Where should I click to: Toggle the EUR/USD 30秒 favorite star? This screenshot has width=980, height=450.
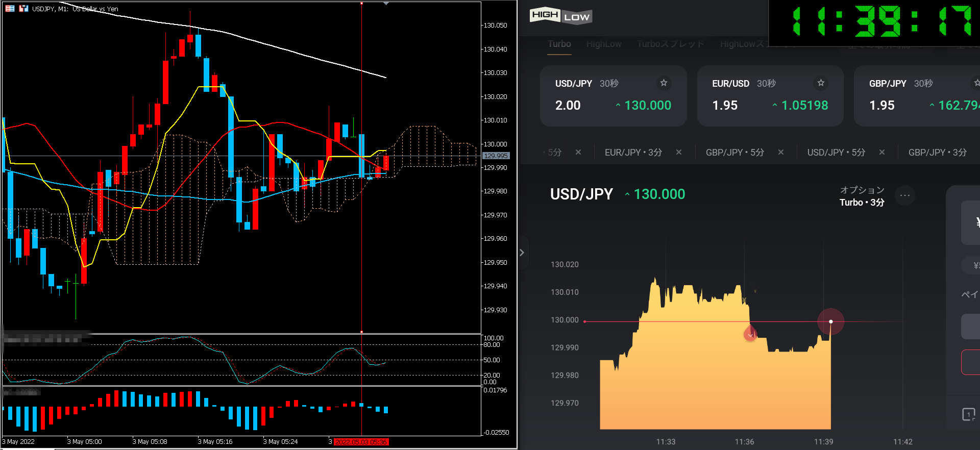pyautogui.click(x=821, y=83)
